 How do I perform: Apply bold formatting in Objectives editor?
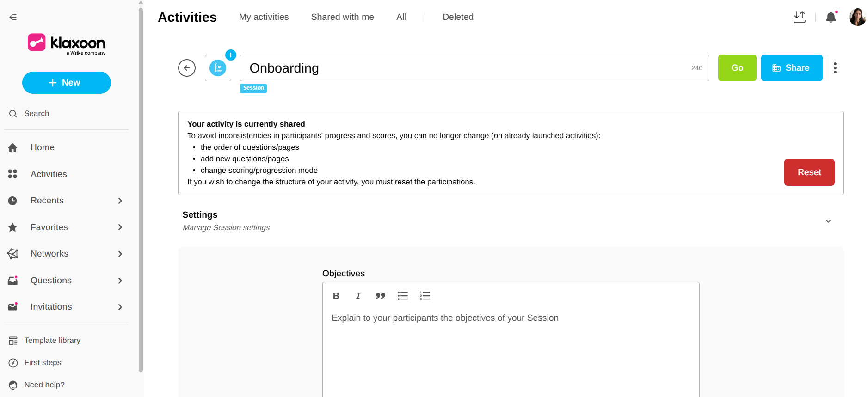(336, 296)
